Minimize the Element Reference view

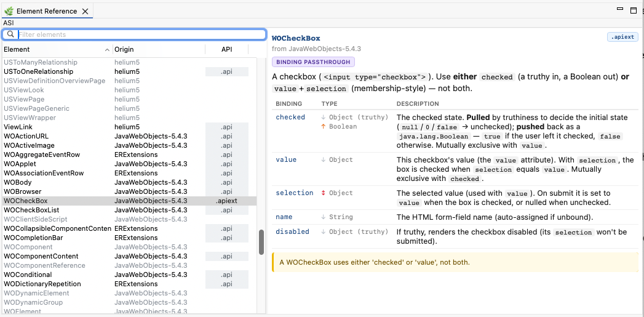[620, 8]
